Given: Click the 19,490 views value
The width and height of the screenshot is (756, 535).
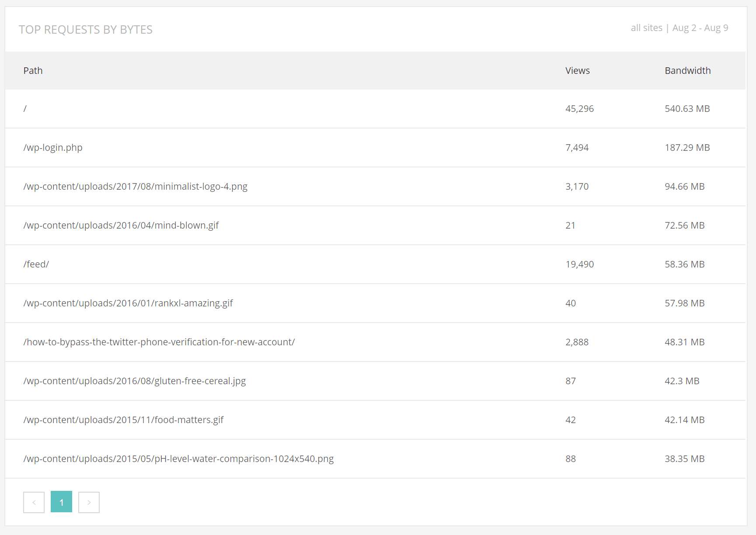Looking at the screenshot, I should pos(579,264).
